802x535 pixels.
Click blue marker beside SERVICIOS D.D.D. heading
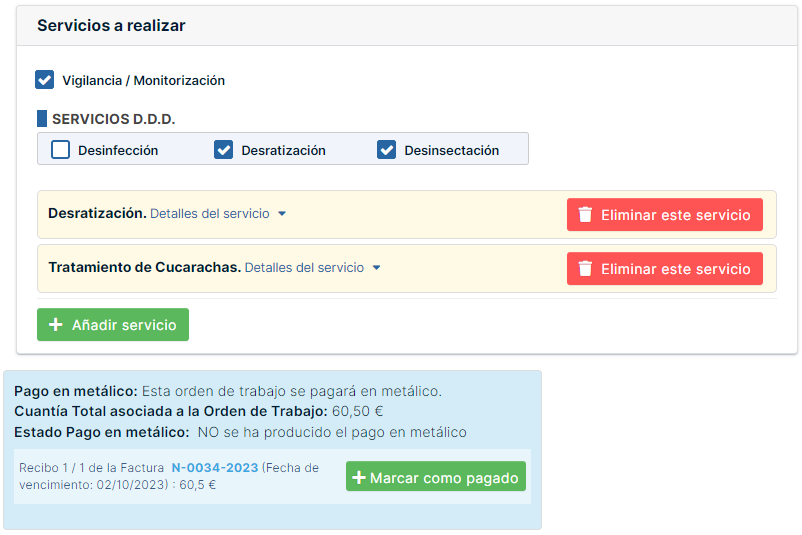(x=42, y=119)
